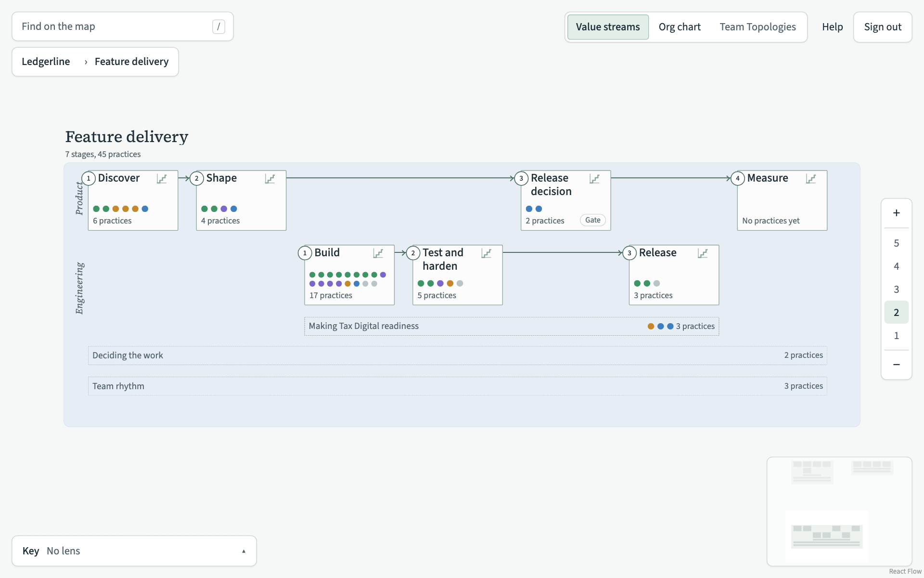This screenshot has width=924, height=578.
Task: Open the Help link
Action: [x=832, y=27]
